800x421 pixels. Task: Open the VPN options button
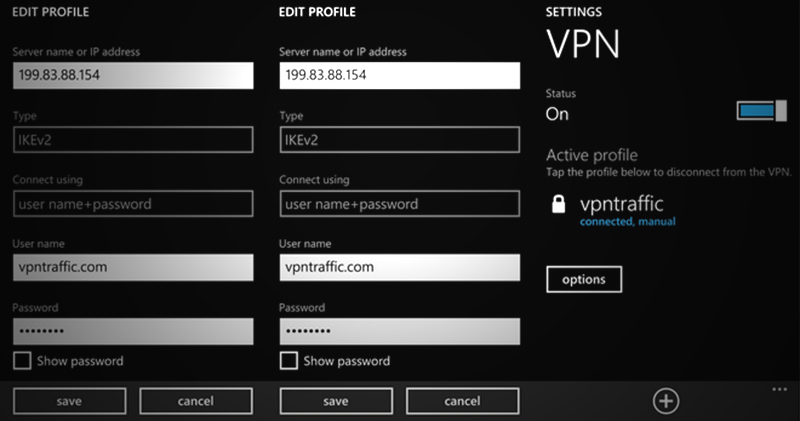tap(584, 279)
